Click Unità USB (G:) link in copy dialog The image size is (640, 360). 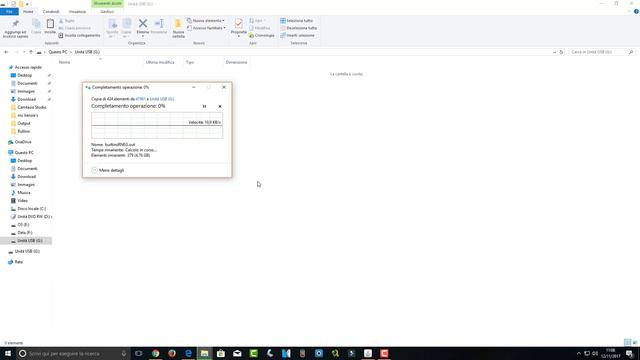click(162, 99)
